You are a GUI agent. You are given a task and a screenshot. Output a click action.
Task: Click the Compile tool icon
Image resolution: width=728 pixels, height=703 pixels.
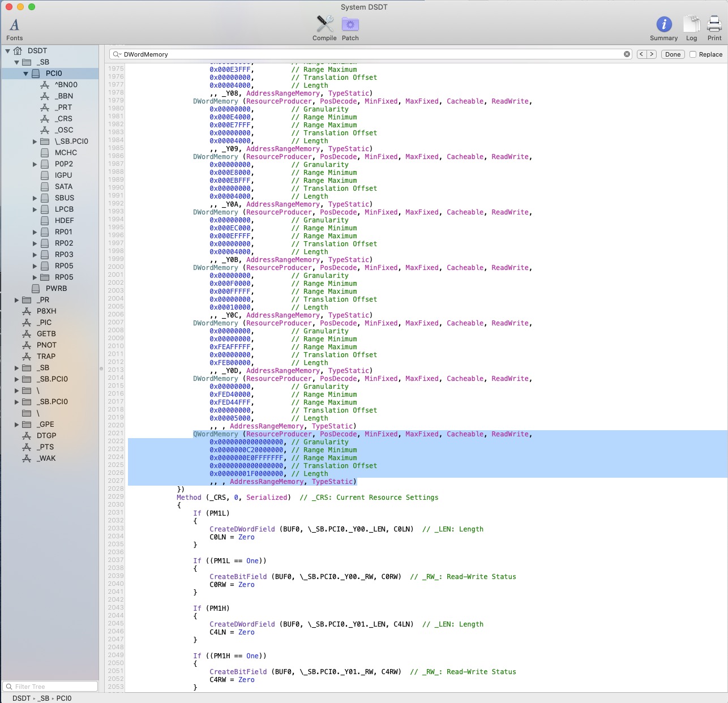point(324,24)
